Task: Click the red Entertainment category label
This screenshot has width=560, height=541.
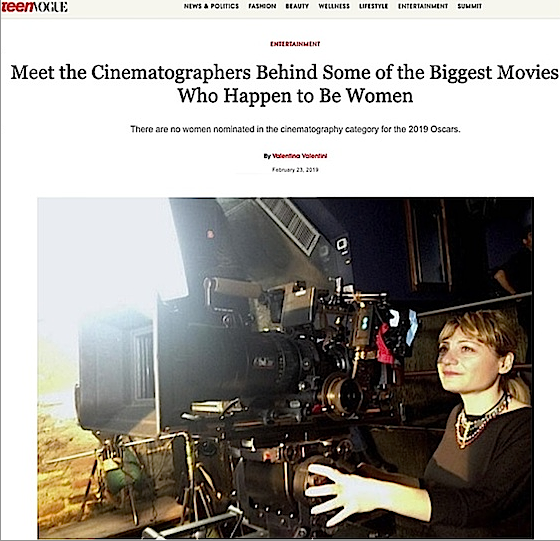Action: (x=295, y=44)
